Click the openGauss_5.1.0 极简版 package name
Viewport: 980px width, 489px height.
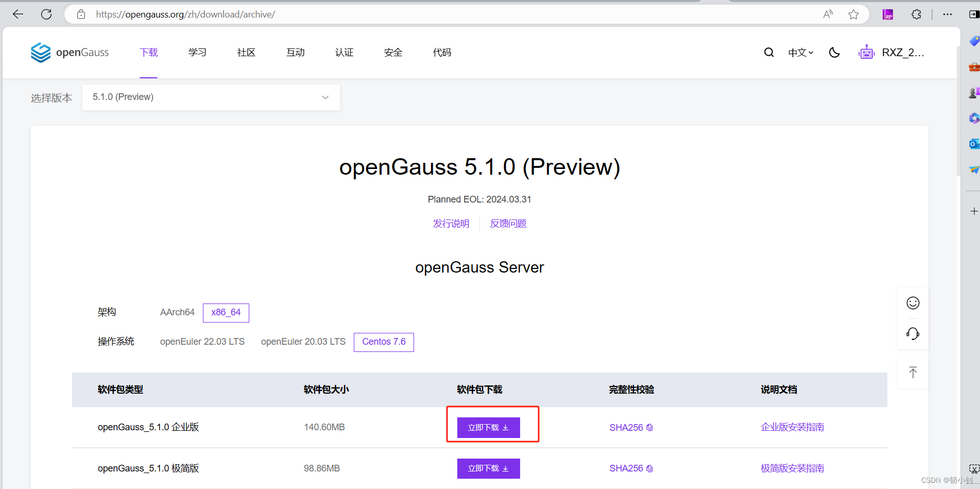pos(148,468)
